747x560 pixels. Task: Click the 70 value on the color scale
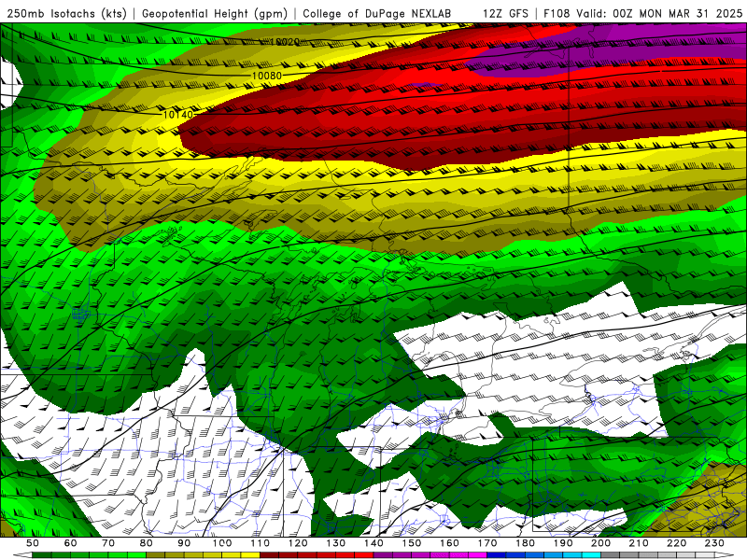[x=108, y=543]
